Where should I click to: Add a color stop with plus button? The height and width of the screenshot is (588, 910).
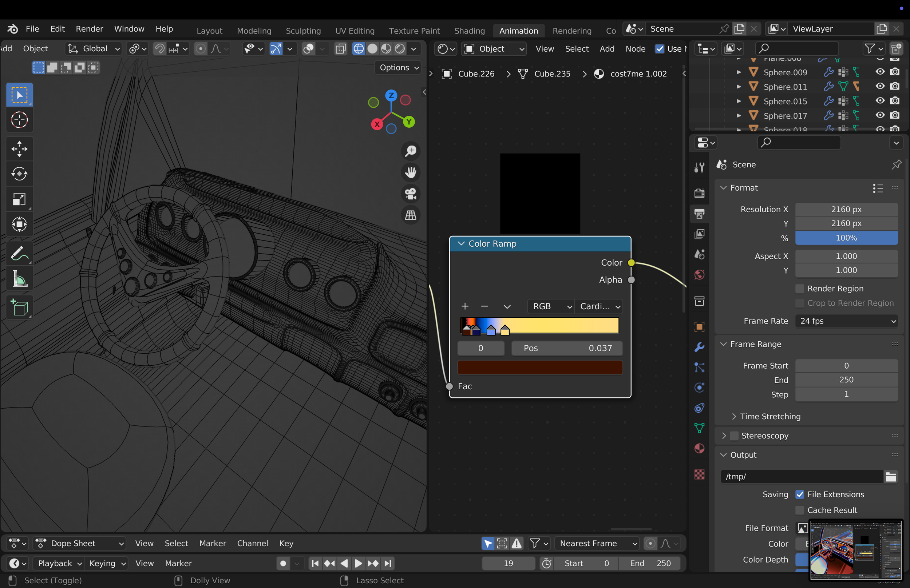465,306
